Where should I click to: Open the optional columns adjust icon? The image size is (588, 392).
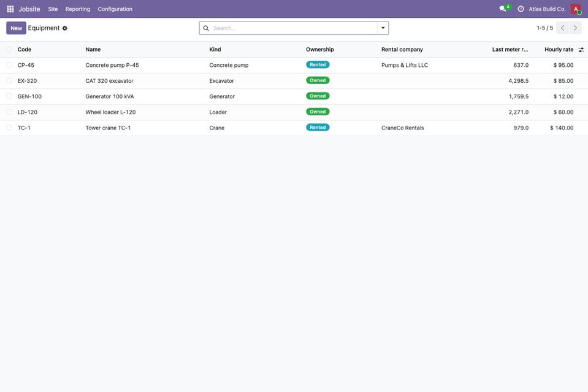pyautogui.click(x=581, y=50)
